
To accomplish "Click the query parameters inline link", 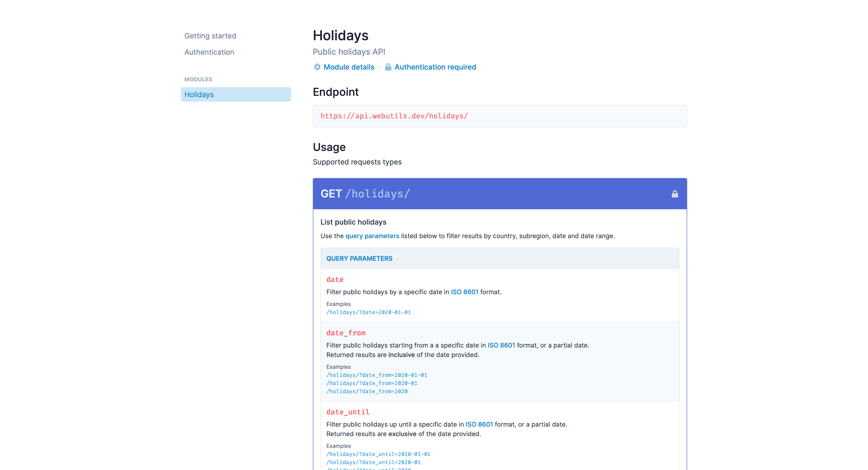I will 372,236.
